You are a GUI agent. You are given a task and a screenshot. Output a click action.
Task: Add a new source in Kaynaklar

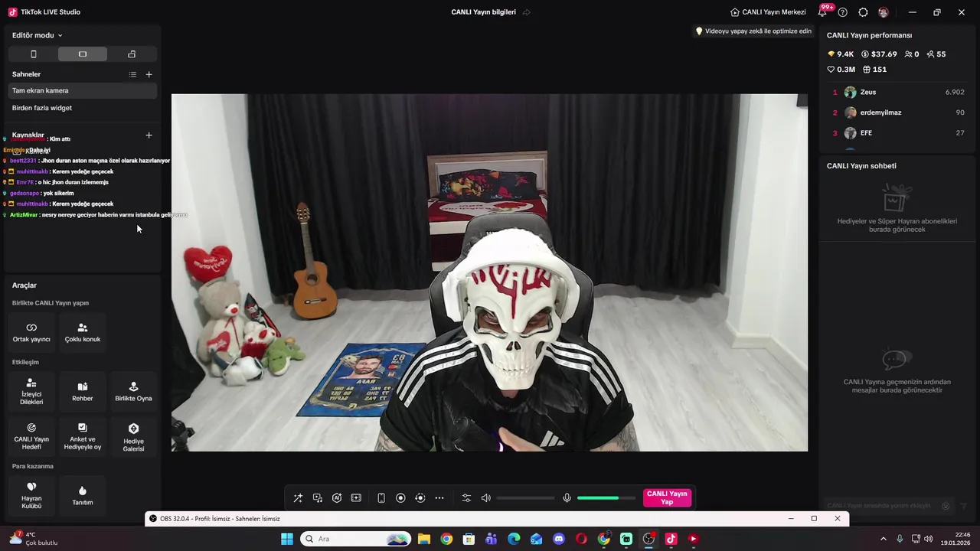point(149,135)
